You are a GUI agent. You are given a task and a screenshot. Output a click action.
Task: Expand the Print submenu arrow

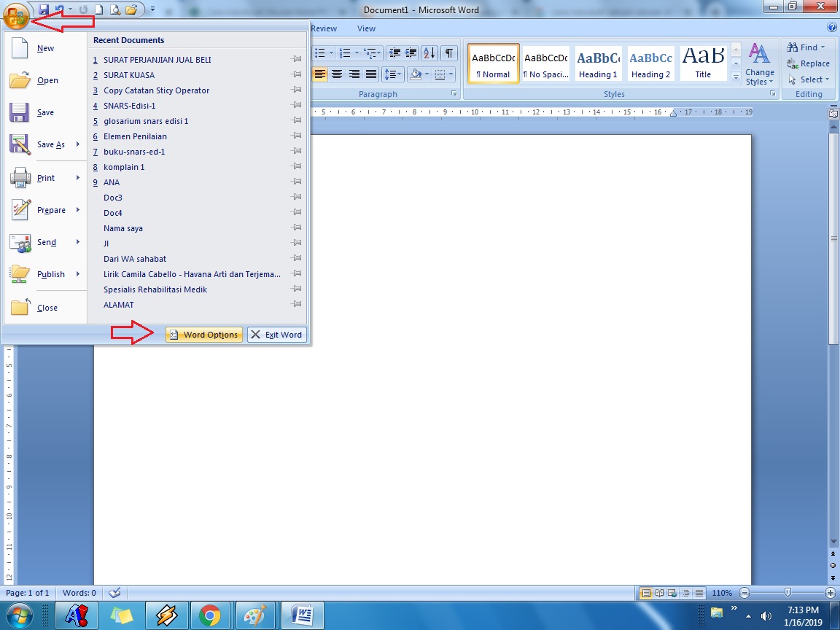pyautogui.click(x=78, y=177)
